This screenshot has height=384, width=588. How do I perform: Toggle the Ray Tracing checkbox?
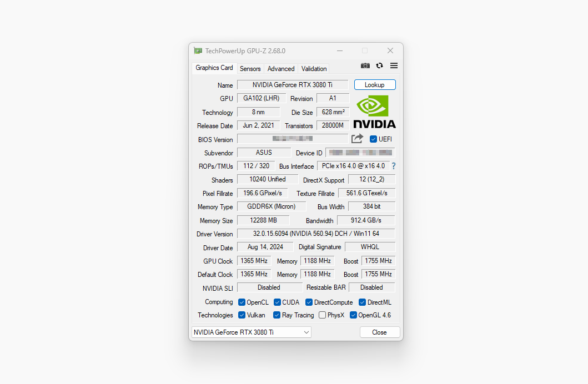(x=277, y=315)
